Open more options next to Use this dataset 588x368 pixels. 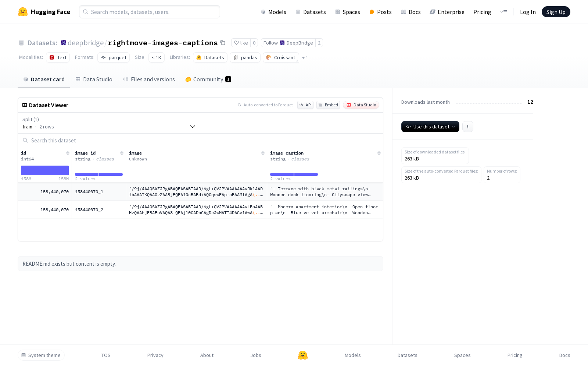click(467, 127)
